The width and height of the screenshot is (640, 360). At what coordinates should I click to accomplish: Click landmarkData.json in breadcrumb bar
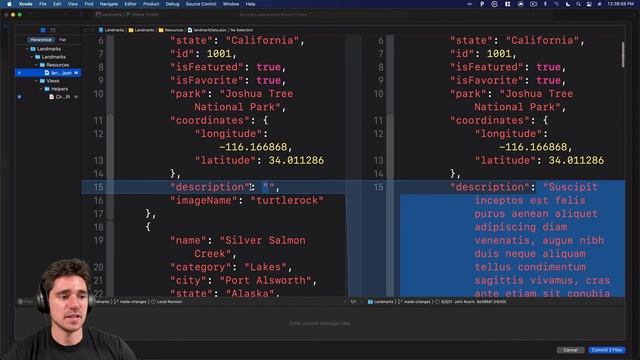(x=207, y=30)
